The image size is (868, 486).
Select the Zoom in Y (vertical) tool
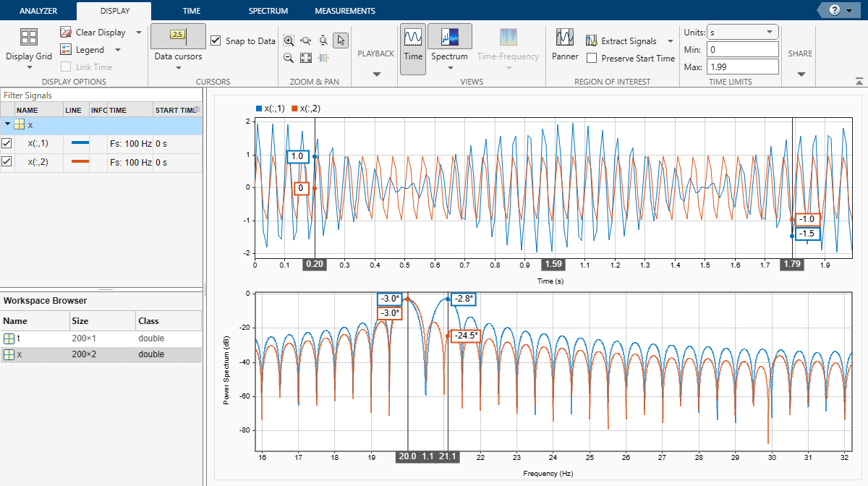323,41
